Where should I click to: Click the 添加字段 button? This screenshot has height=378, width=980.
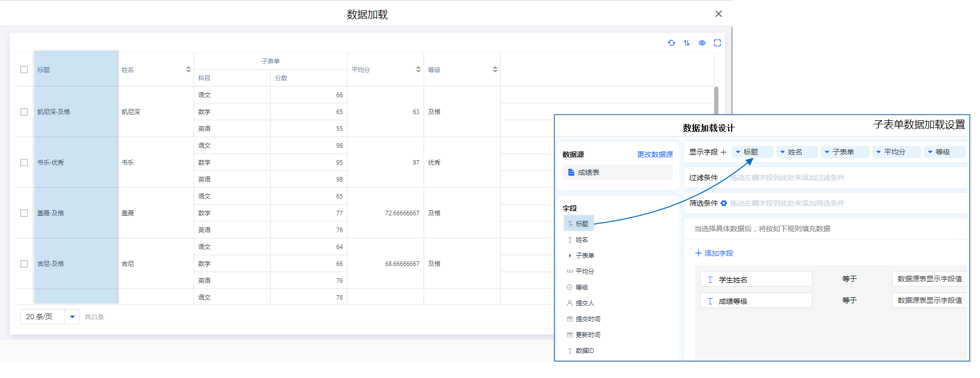(714, 253)
